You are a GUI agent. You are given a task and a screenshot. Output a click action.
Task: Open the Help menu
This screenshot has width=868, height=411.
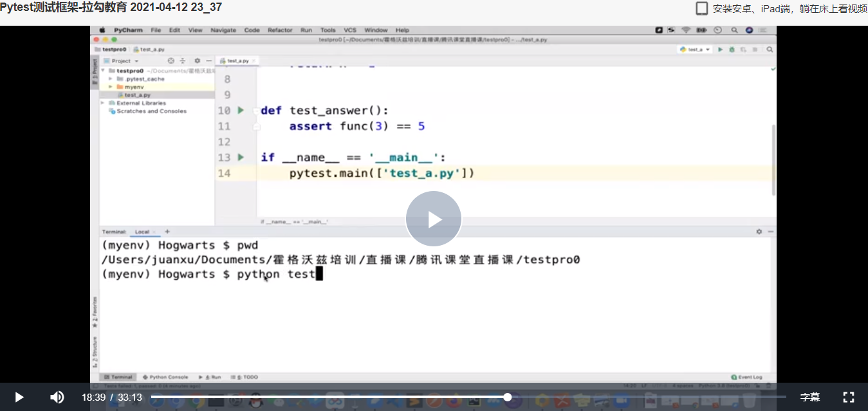(402, 30)
